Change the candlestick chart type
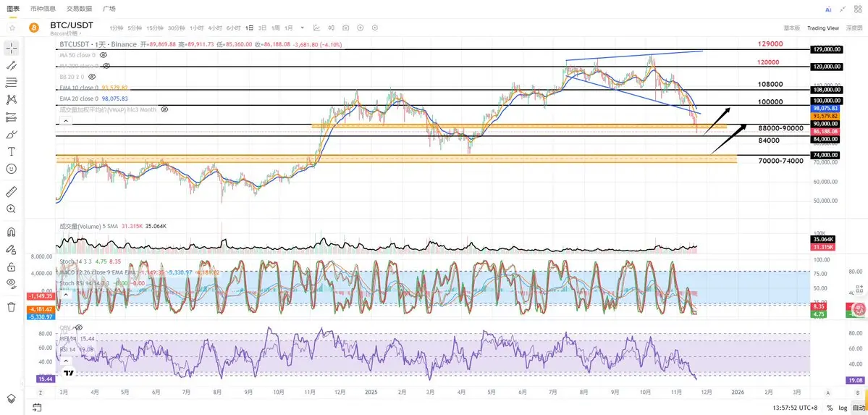868x415 pixels. click(x=331, y=28)
